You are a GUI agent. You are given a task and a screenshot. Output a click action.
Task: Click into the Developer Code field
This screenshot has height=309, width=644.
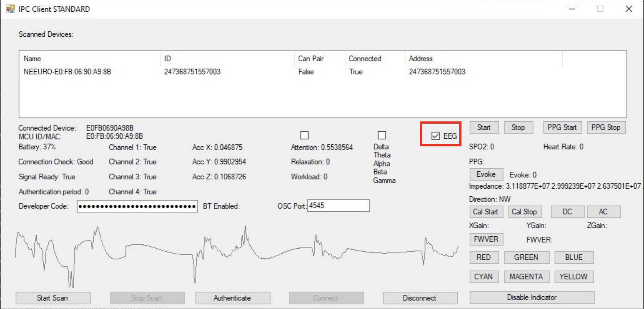click(x=137, y=206)
